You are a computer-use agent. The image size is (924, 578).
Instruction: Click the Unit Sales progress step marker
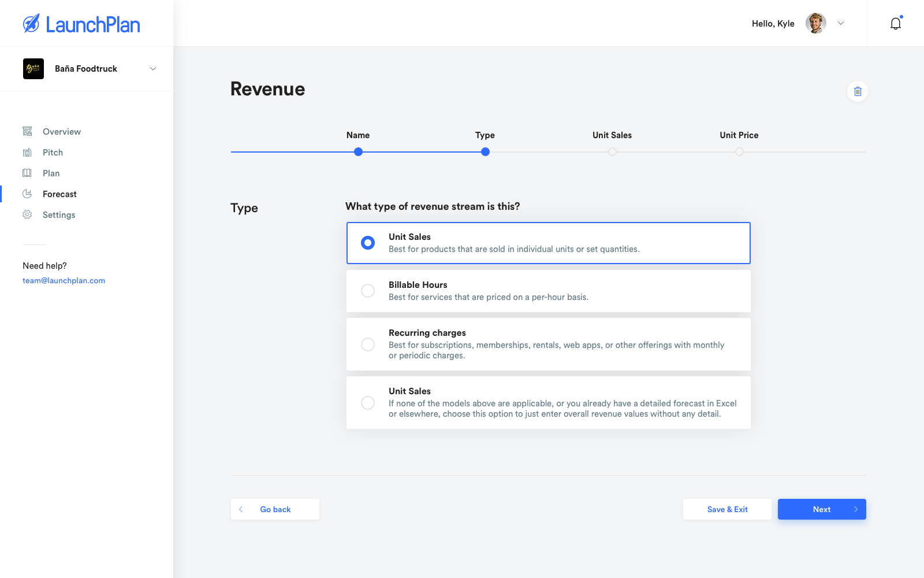tap(612, 152)
